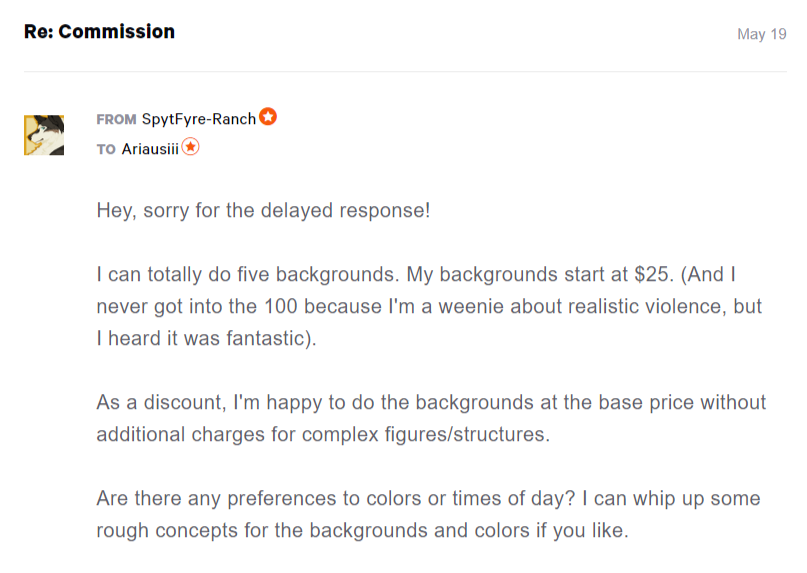Click the line starting 'I can totally do five backgrounds'

coord(416,274)
